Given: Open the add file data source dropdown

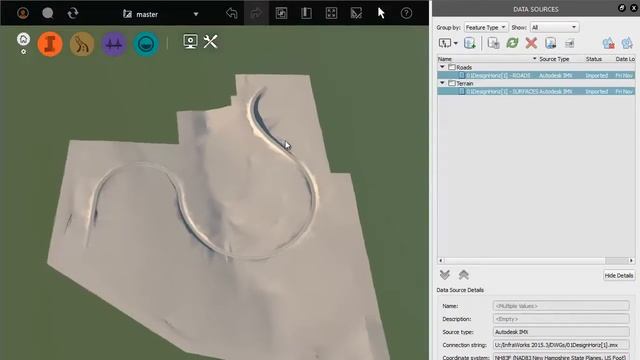Looking at the screenshot, I should pyautogui.click(x=448, y=43).
